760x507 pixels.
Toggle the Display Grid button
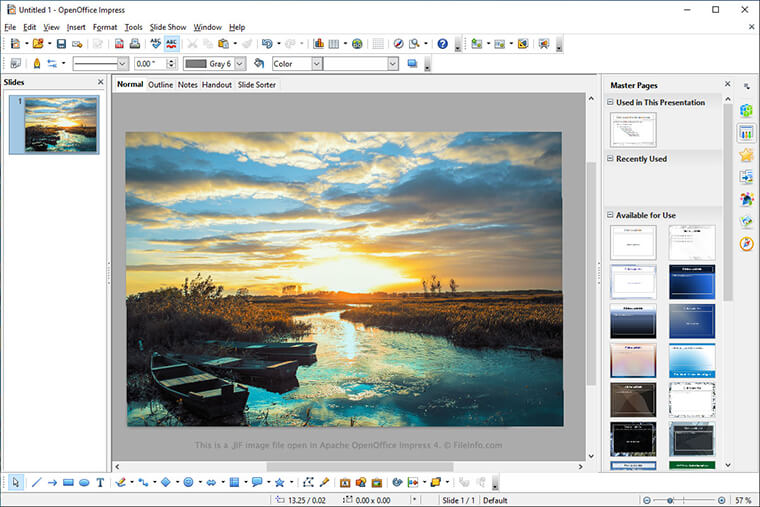[378, 44]
